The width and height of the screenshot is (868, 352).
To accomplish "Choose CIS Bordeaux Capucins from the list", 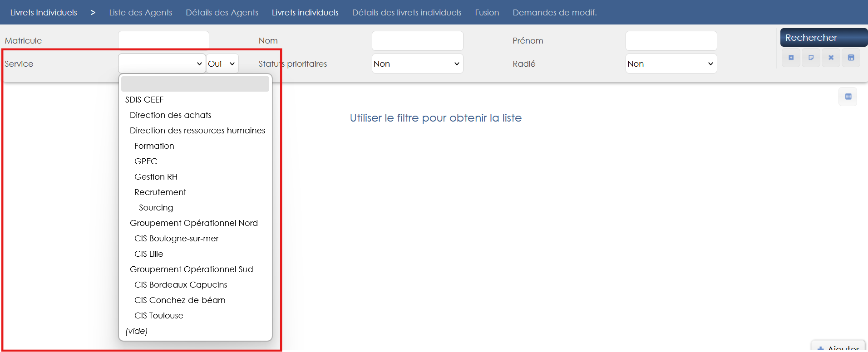I will point(180,285).
